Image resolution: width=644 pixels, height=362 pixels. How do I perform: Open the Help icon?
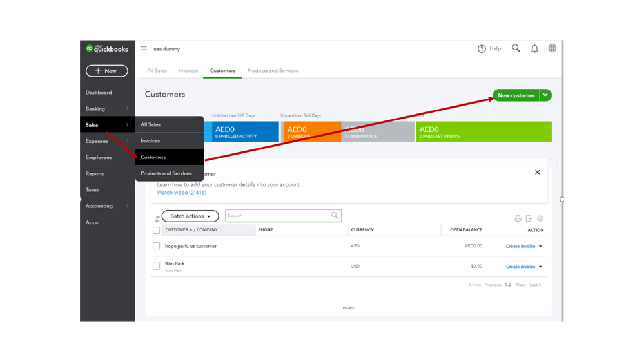(482, 49)
